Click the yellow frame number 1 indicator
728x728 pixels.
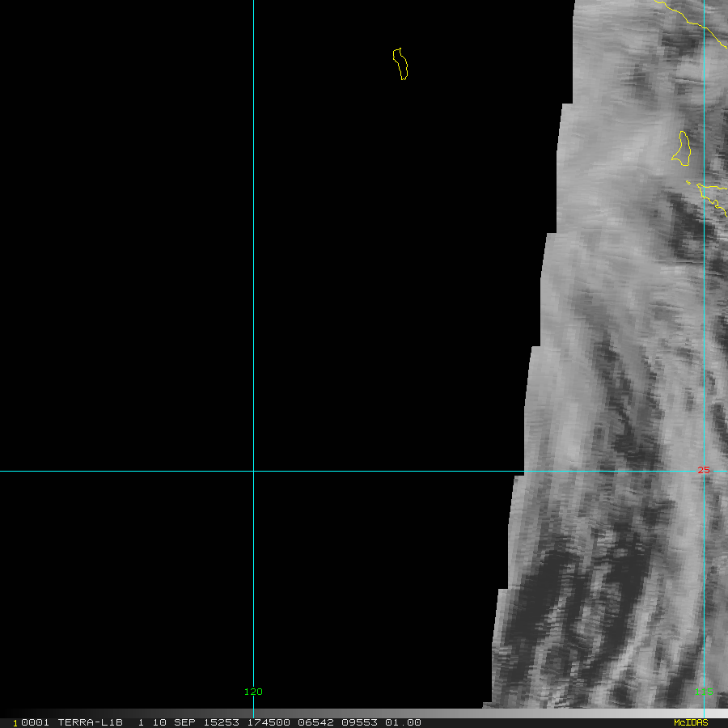(15, 723)
